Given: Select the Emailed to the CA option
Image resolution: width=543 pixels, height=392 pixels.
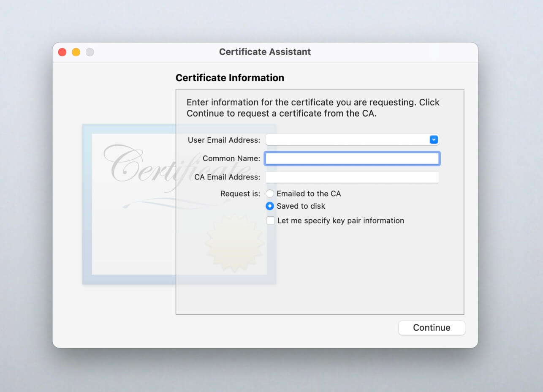Looking at the screenshot, I should pos(270,194).
